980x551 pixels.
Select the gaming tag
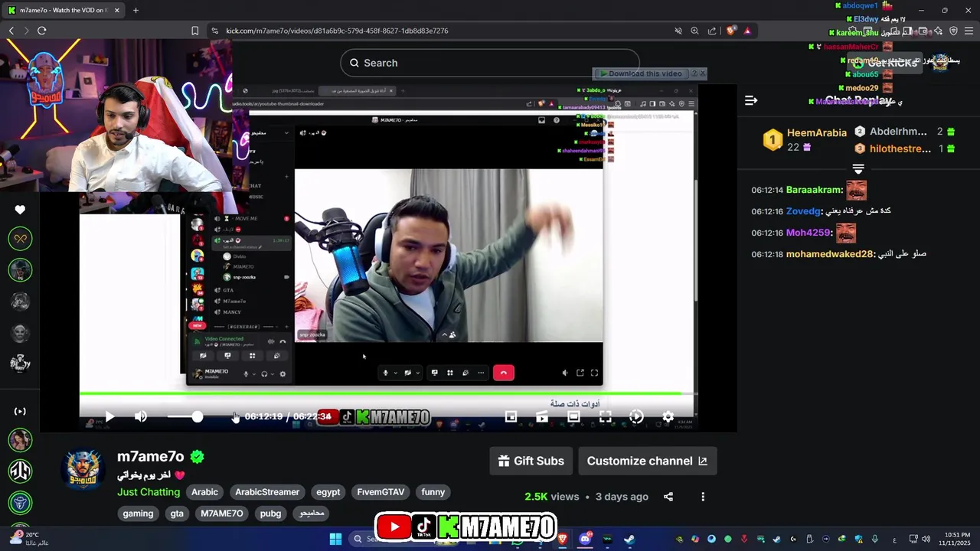[138, 514]
